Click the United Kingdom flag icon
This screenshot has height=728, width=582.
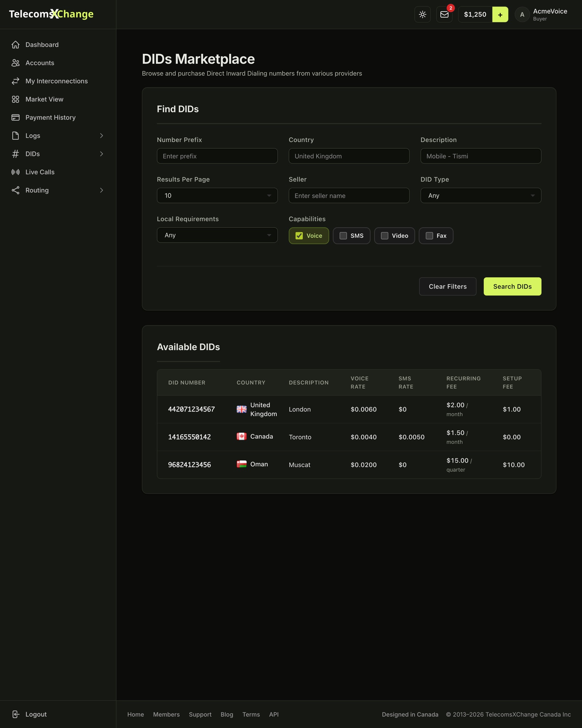pos(242,409)
